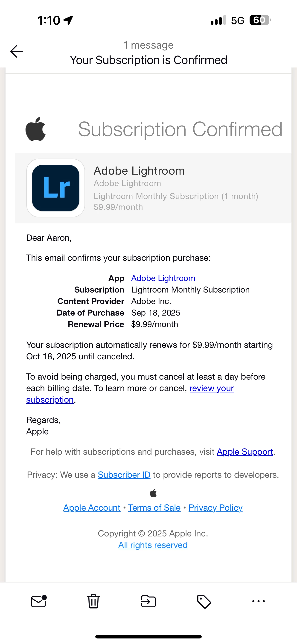Screen dimensions: 297x644
Task: Open the Adobe Lightroom app link
Action: coord(163,278)
